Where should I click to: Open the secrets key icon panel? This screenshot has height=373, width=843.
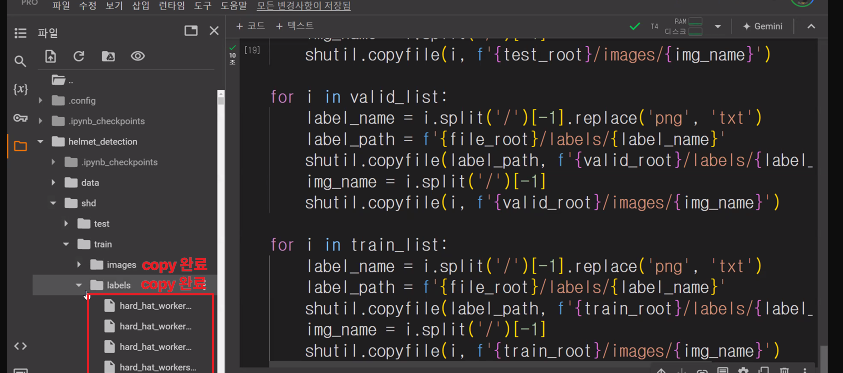20,118
